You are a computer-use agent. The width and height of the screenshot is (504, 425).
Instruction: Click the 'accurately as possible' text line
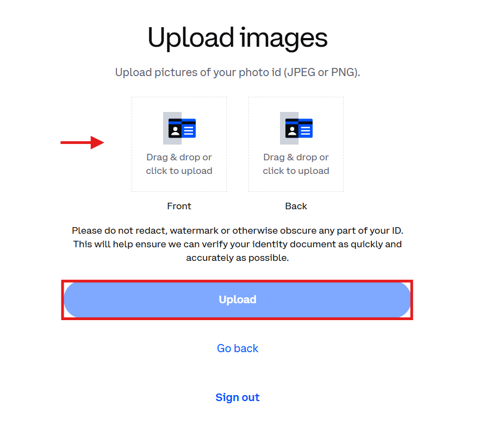pos(238,258)
